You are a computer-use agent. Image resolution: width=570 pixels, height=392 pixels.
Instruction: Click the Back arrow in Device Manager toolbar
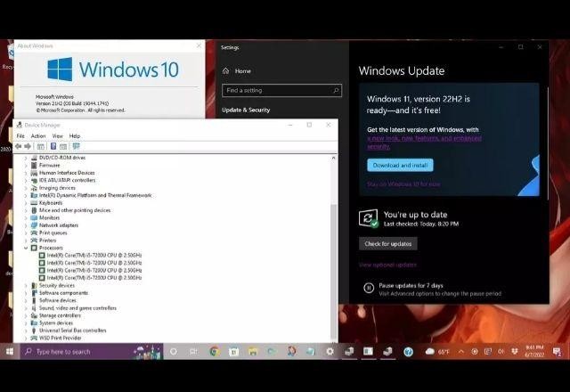[x=20, y=146]
